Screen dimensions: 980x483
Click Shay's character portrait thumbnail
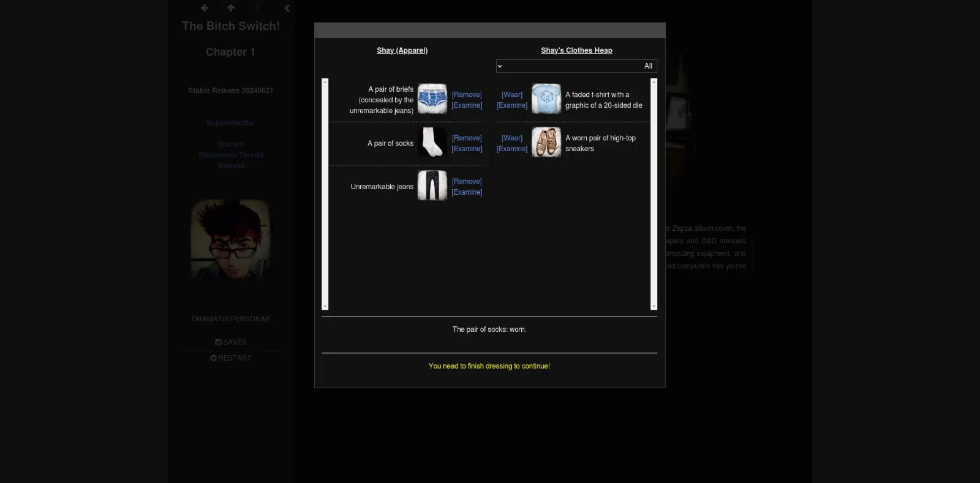click(230, 239)
